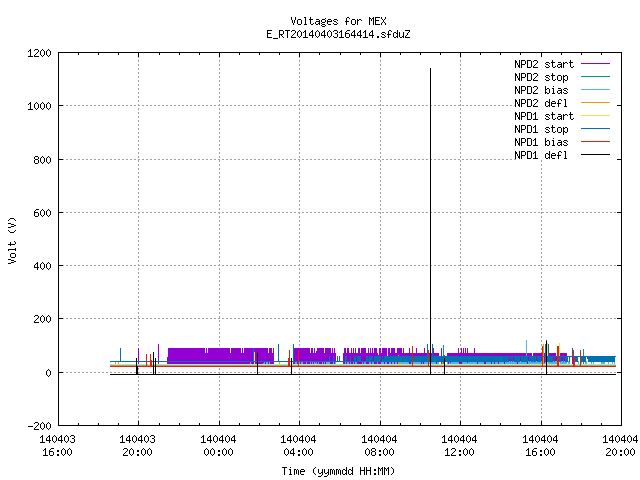Click the y-axis tick value -200
The image size is (640, 480).
point(39,426)
